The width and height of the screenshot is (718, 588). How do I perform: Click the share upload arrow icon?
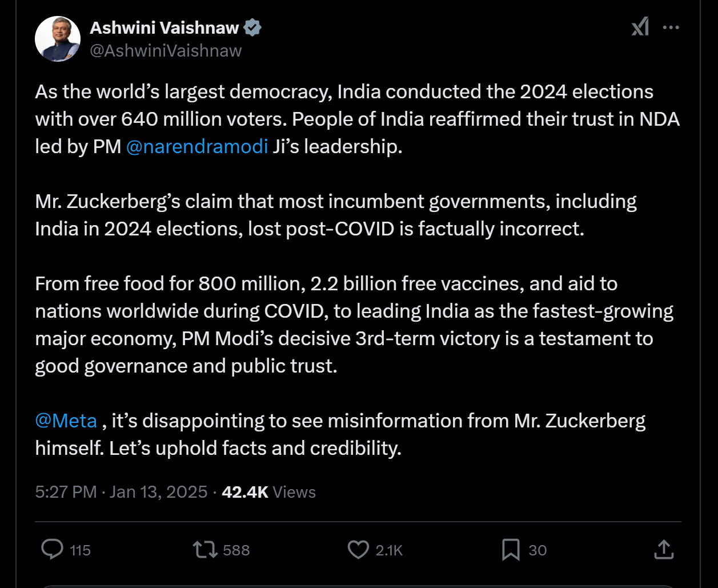click(x=663, y=550)
